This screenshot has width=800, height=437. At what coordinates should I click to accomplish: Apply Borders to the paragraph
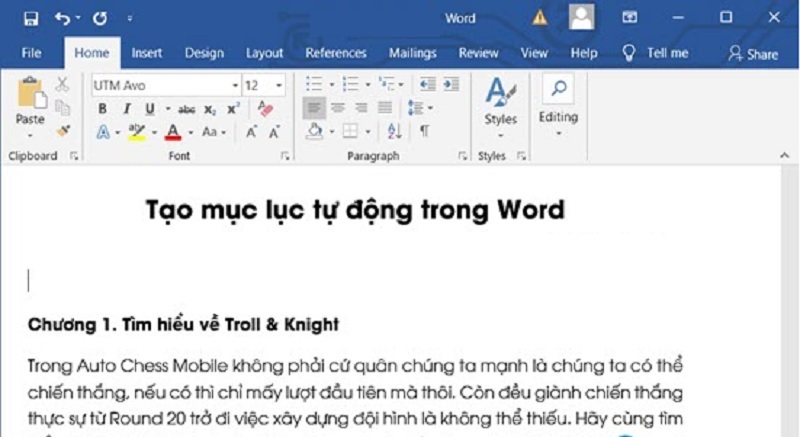point(350,132)
